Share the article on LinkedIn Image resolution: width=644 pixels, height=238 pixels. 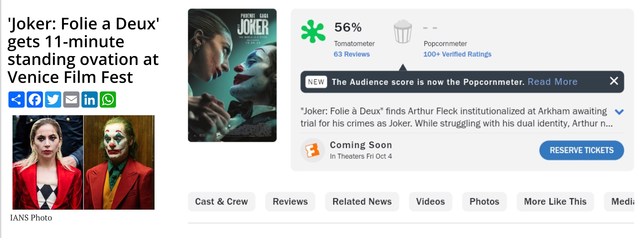pyautogui.click(x=89, y=100)
